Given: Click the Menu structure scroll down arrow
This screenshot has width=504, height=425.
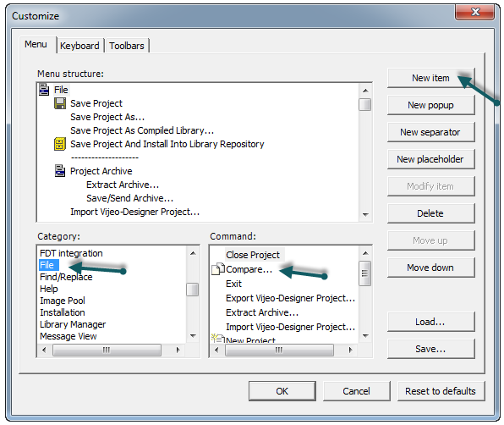Looking at the screenshot, I should click(365, 214).
